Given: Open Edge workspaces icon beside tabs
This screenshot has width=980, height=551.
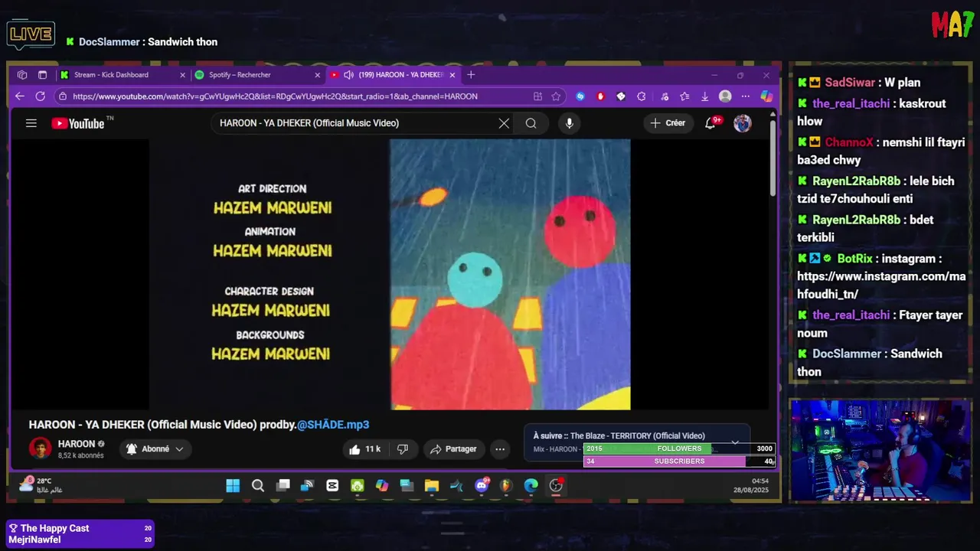Looking at the screenshot, I should click(22, 75).
